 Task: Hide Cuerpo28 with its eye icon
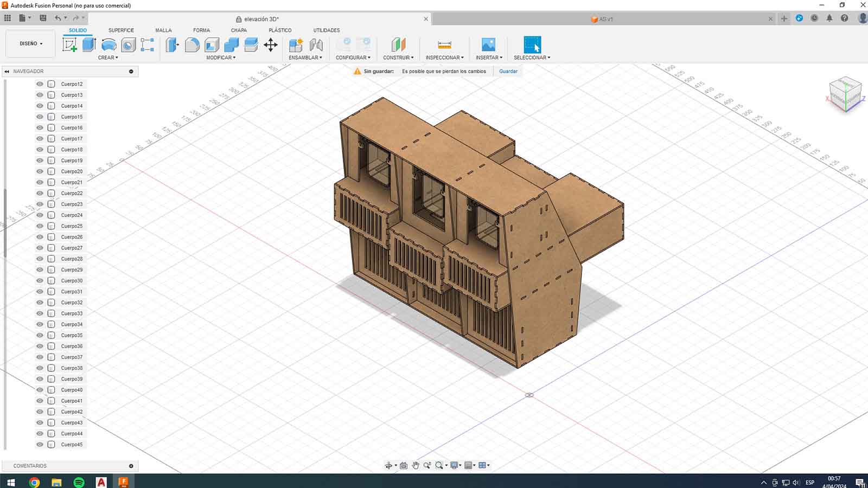[x=40, y=259]
